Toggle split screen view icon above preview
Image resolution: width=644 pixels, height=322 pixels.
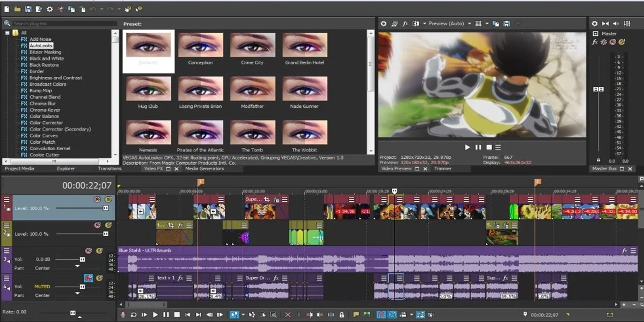[x=416, y=24]
